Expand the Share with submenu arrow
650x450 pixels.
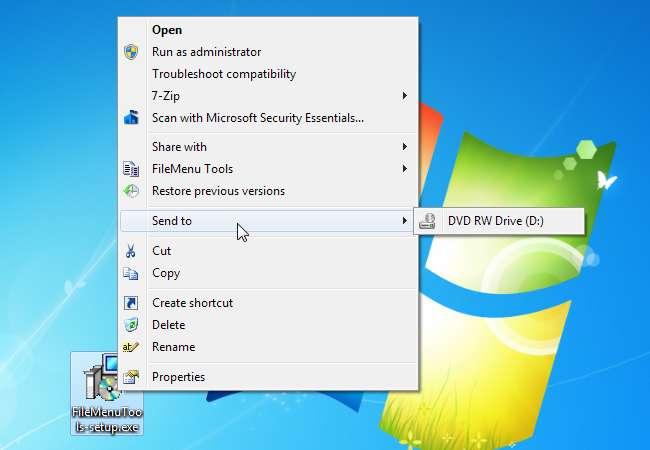(x=405, y=147)
